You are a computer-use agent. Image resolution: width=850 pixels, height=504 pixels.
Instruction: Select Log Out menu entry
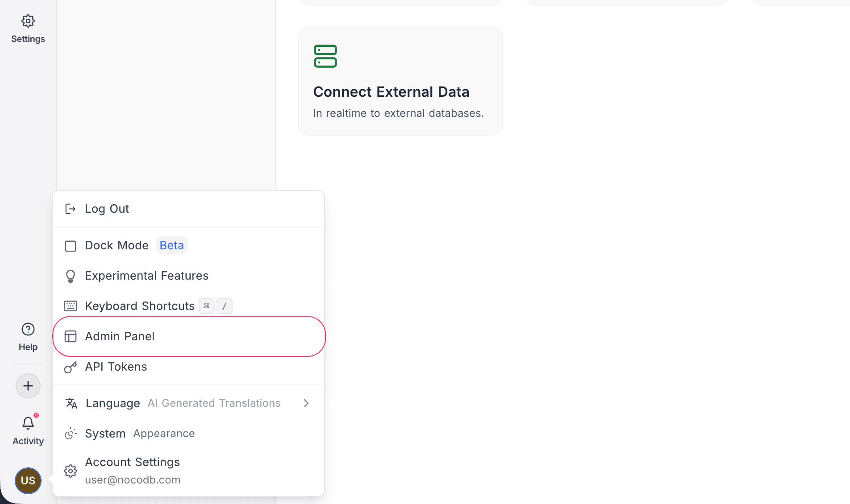tap(107, 209)
